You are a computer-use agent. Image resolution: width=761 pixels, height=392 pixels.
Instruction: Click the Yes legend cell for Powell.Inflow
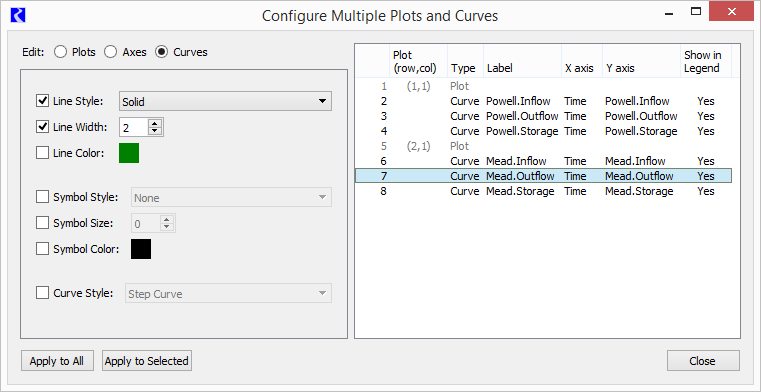[x=706, y=101]
